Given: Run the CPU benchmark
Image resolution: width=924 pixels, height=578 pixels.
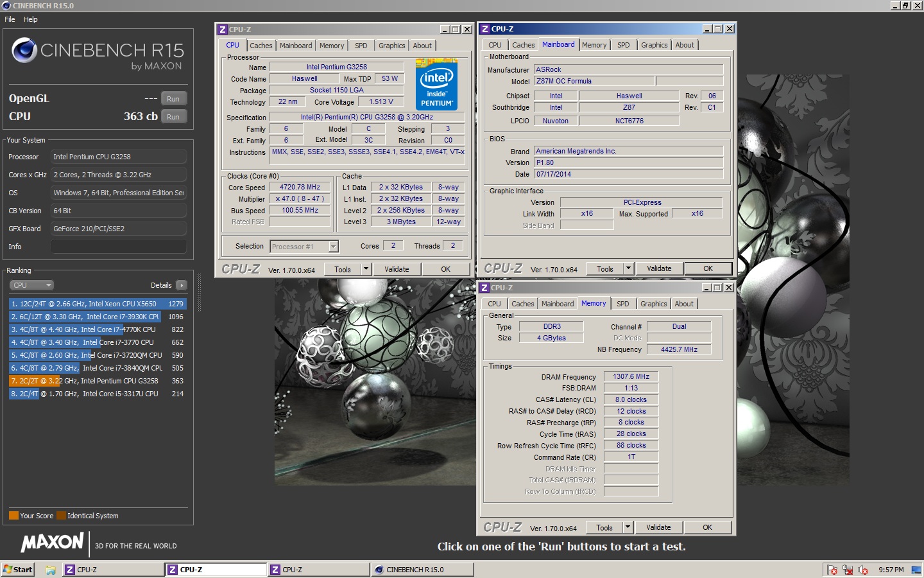Looking at the screenshot, I should click(173, 117).
